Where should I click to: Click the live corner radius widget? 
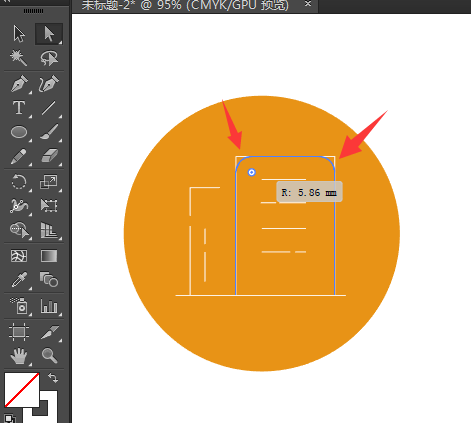252,172
